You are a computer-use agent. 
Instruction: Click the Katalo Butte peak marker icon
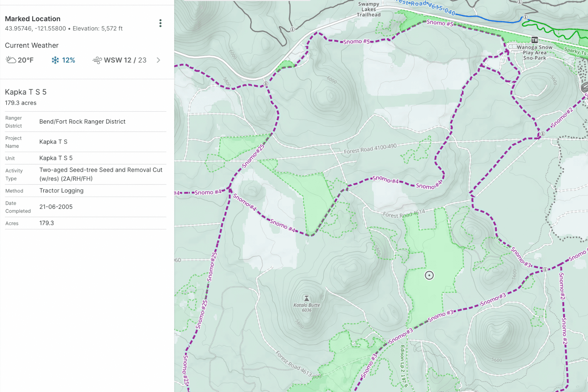click(x=306, y=298)
